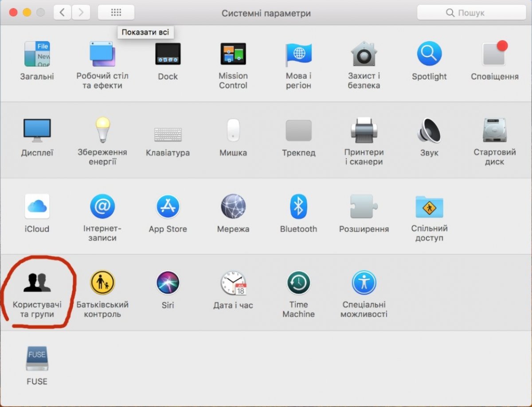
Task: Click the Показати всі grid button
Action: pos(116,12)
